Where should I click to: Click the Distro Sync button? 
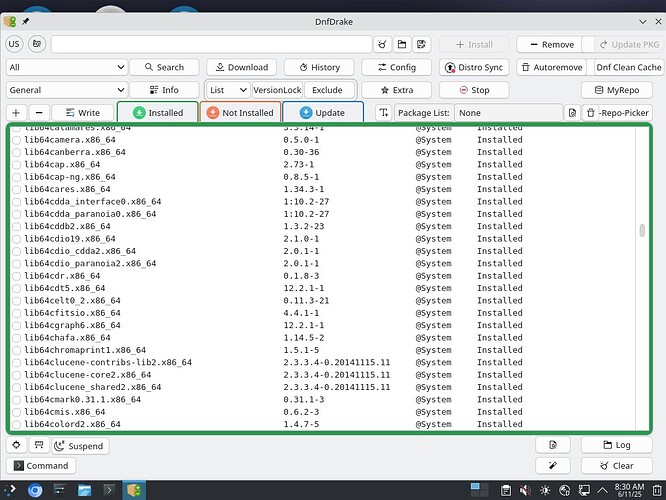[x=474, y=67]
